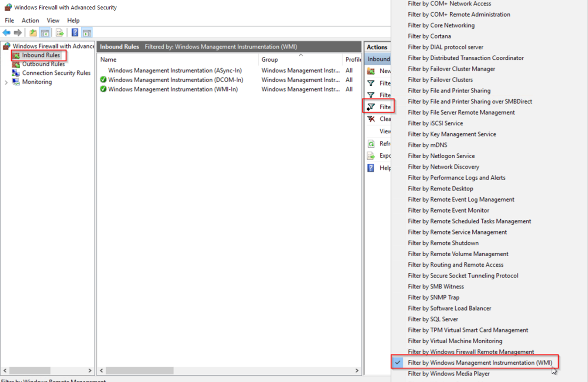Click the green check icon of WMI-In rule
Image resolution: width=588 pixels, height=382 pixels.
[x=103, y=89]
